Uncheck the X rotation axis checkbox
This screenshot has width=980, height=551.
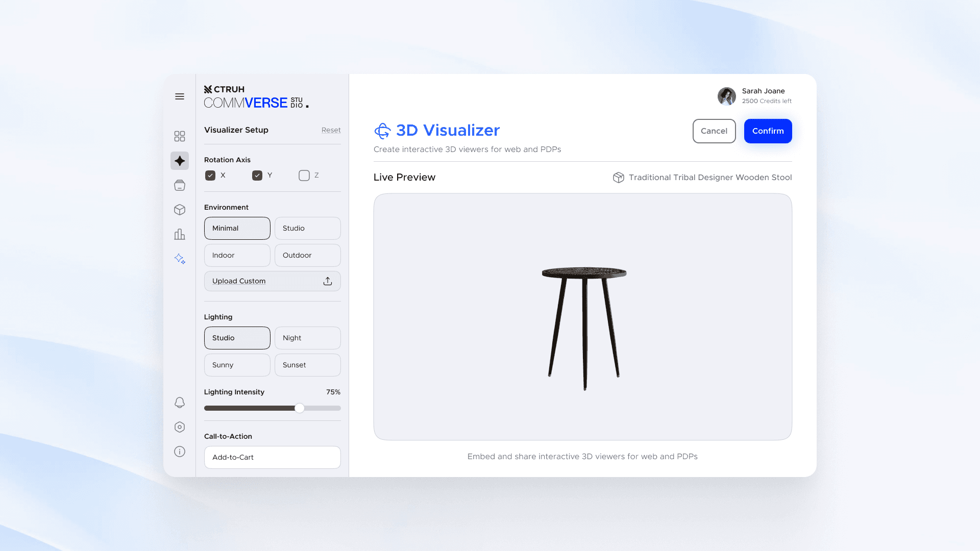click(x=210, y=176)
